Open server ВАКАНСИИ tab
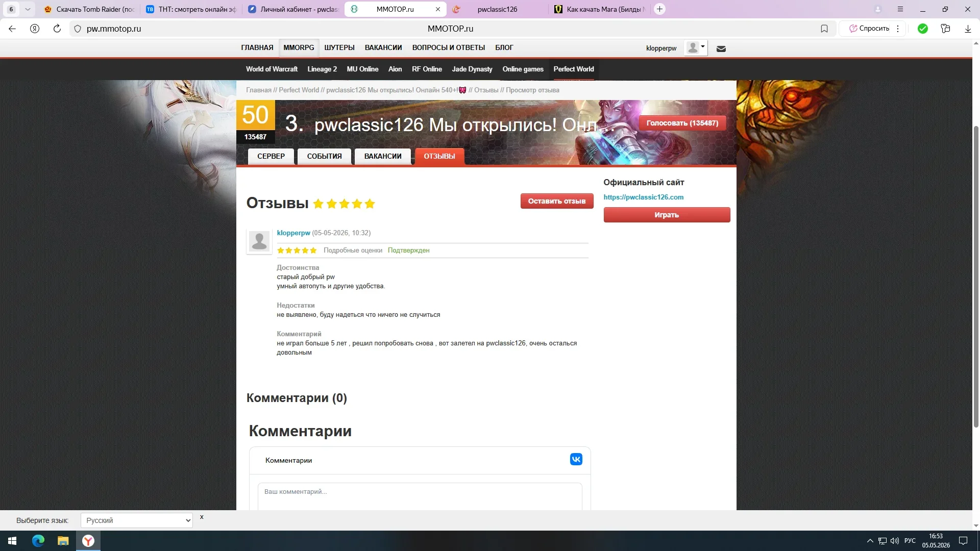 coord(383,156)
